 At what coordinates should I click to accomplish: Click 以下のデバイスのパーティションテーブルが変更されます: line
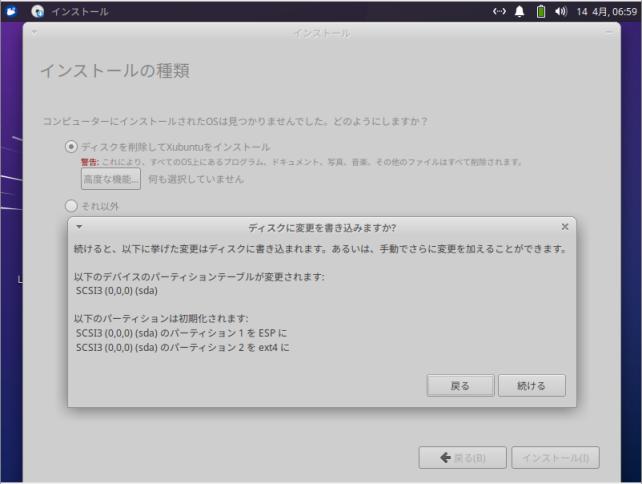pyautogui.click(x=199, y=277)
